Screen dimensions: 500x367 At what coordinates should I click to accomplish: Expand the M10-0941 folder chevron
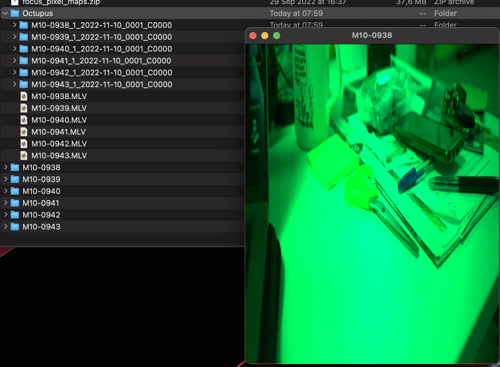pyautogui.click(x=5, y=203)
